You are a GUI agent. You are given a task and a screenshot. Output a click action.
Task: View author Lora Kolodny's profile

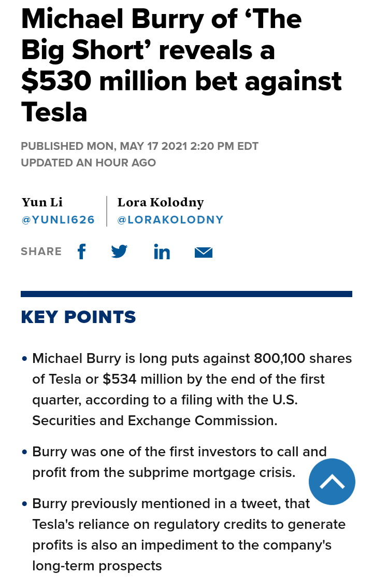161,202
